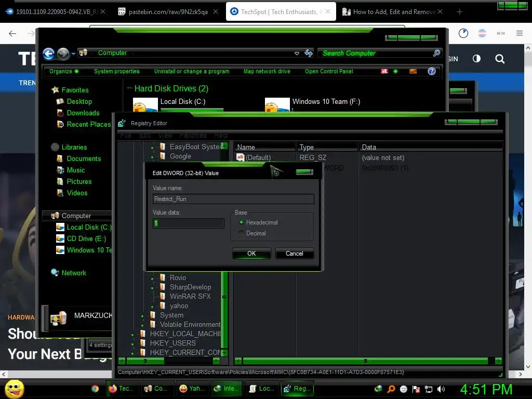This screenshot has width=532, height=399.
Task: Collapse the Hard Disk Drives group
Action: pos(129,88)
